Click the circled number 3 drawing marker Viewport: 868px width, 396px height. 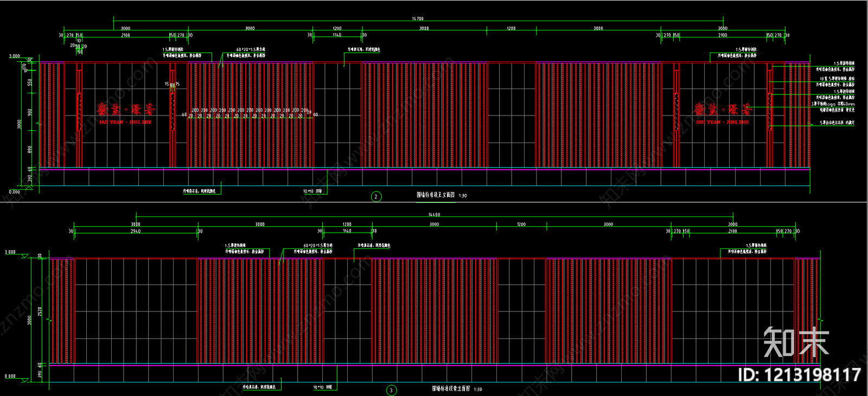coord(391,390)
